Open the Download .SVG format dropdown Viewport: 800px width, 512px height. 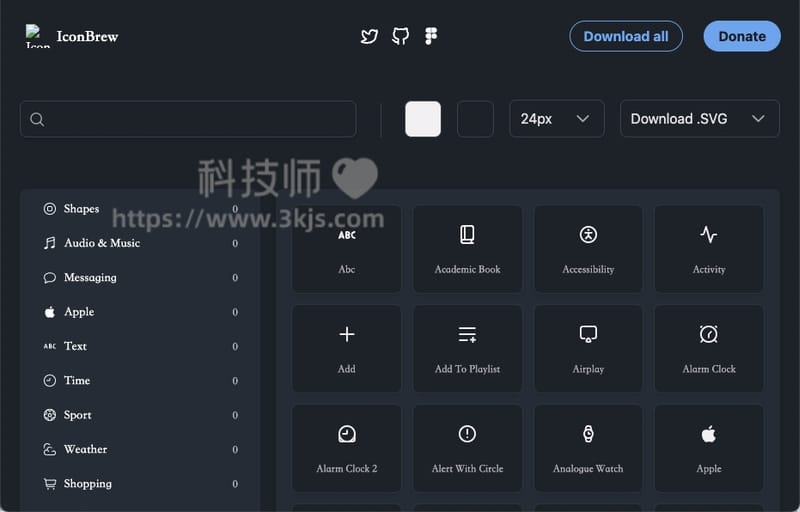(x=699, y=119)
